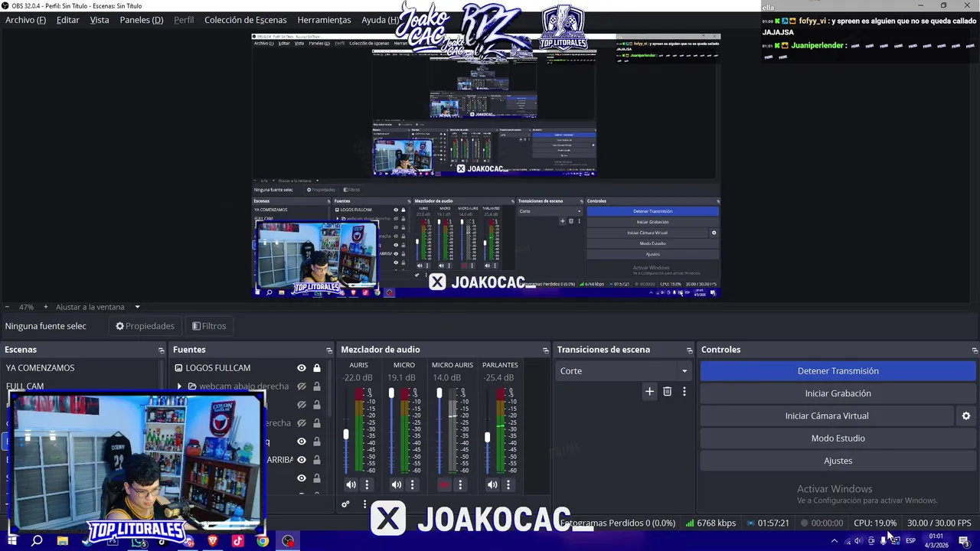This screenshot has width=980, height=551.
Task: Hide the LOGOS FULLCAM source
Action: point(302,368)
